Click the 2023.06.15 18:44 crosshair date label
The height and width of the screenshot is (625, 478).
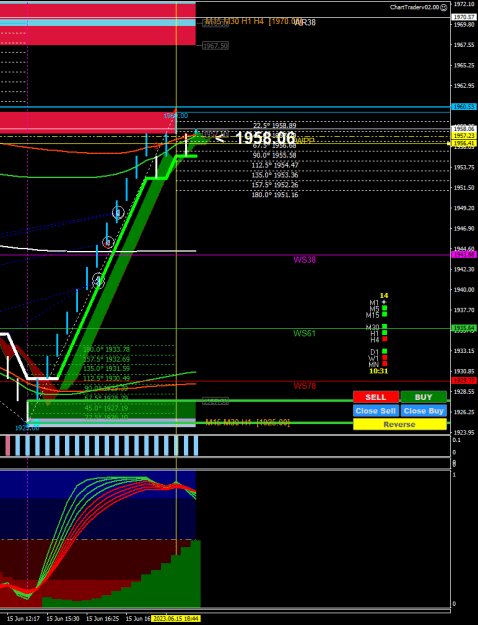(x=175, y=618)
